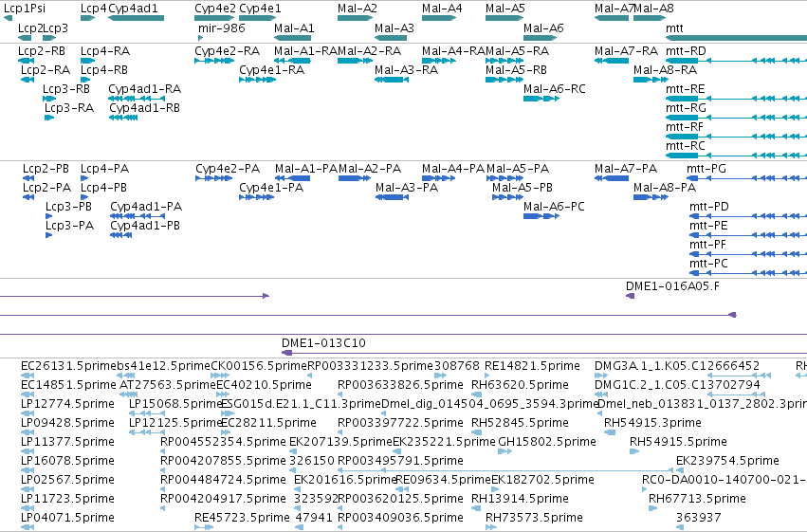Open the EK207139.5prime EST label

[x=340, y=442]
